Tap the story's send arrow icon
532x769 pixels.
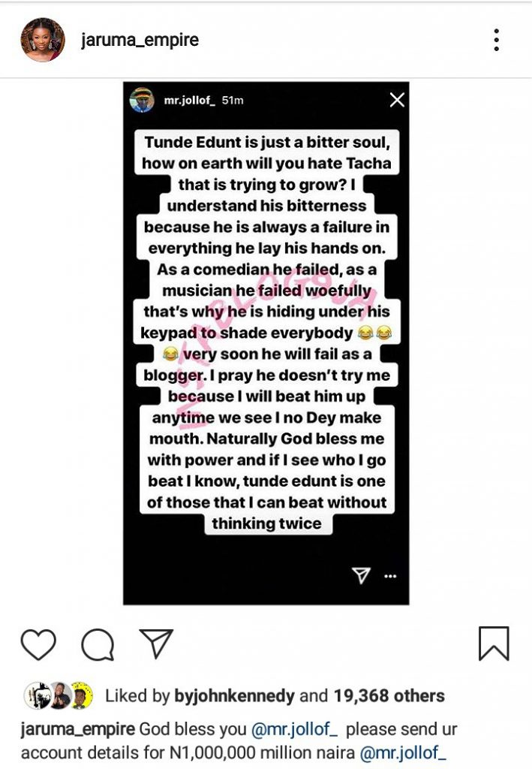362,575
